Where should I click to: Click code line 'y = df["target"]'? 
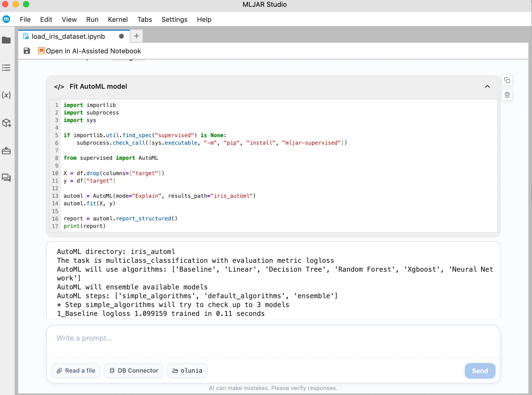[89, 181]
